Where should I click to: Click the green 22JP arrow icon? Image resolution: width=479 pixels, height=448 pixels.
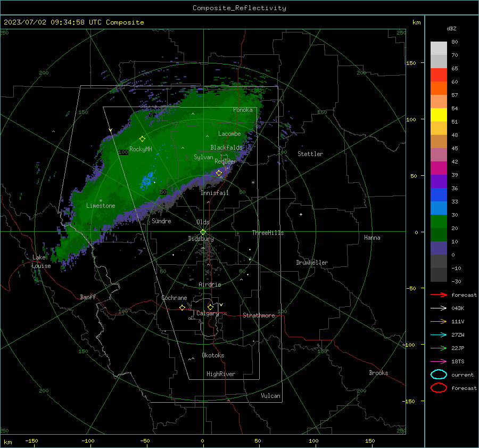click(439, 348)
